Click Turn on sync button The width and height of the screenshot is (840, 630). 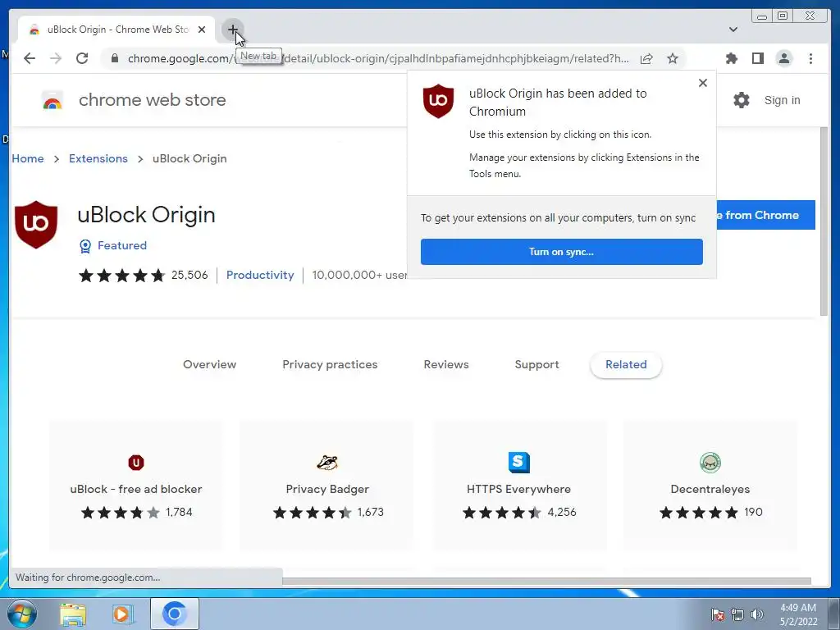coord(561,252)
